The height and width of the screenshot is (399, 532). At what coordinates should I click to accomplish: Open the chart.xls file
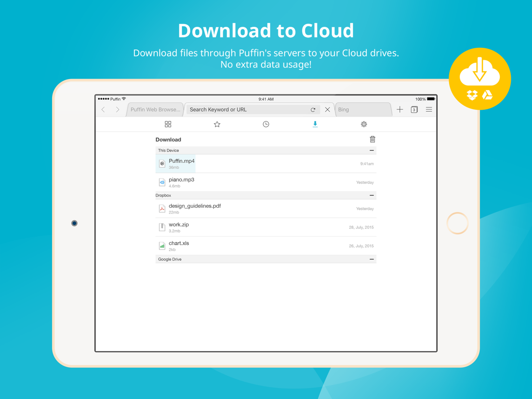(266, 246)
